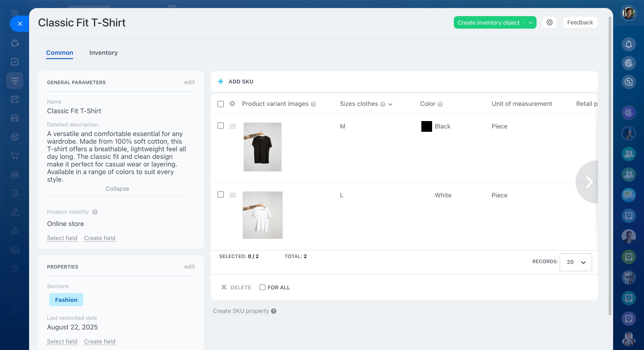Open the Records per page dropdown
The image size is (644, 350).
tap(576, 262)
